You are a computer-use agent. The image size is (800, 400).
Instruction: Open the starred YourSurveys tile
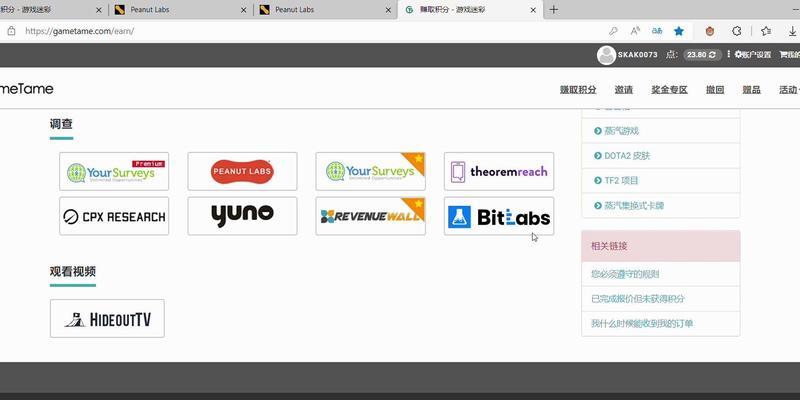[x=370, y=171]
